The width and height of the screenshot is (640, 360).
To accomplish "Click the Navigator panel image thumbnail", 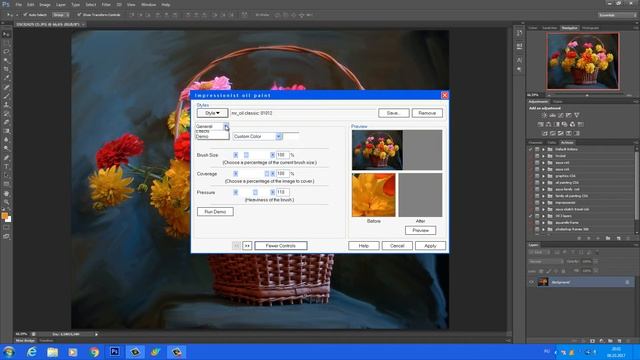I will [x=583, y=61].
